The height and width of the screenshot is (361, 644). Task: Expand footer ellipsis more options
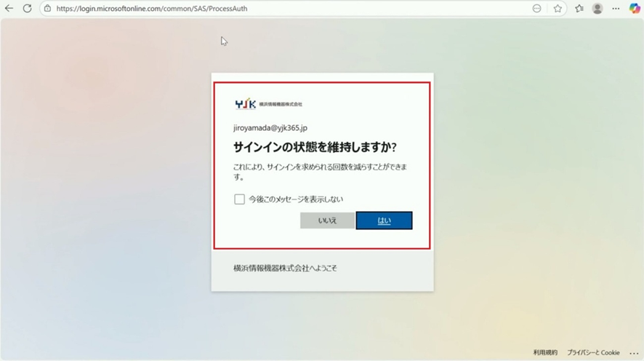coord(633,352)
